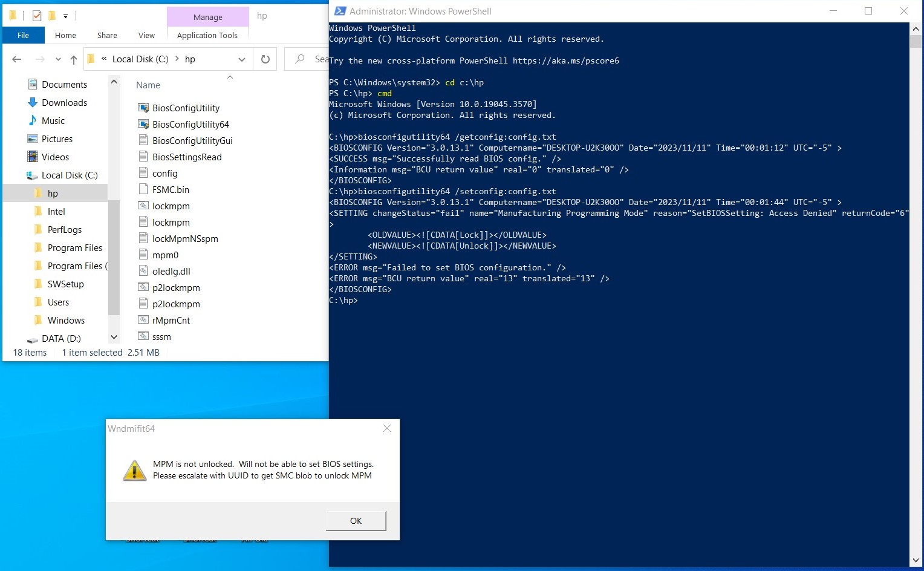Click the BiosConfigUtility application icon
Screen dimensions: 924x571
tap(143, 108)
